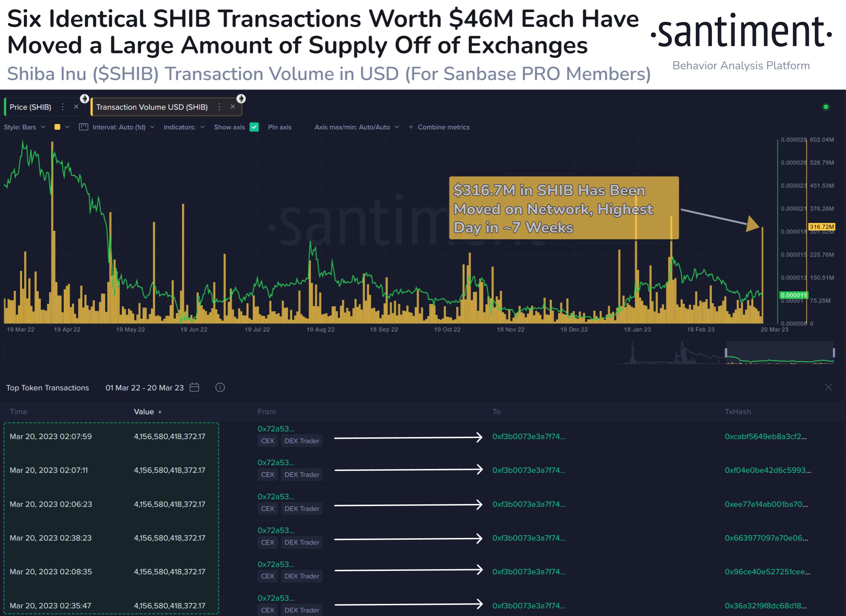Open To address 0xf3b0073e3a7f74... in the 02:07:59 row
The height and width of the screenshot is (616, 846).
click(x=529, y=437)
